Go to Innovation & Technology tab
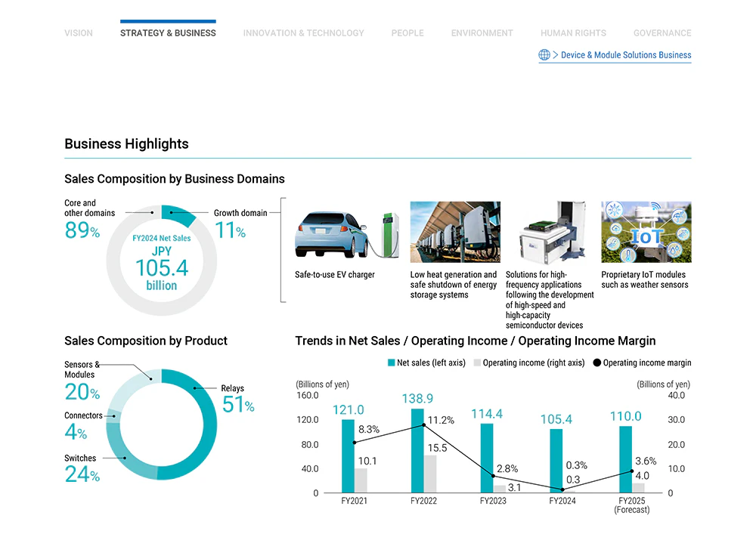 (x=303, y=33)
